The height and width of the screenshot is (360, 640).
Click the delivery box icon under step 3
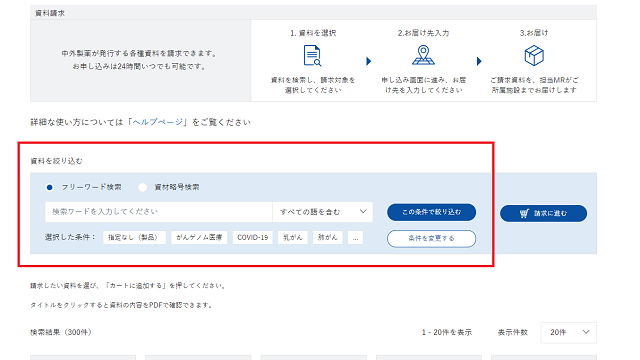click(x=534, y=55)
